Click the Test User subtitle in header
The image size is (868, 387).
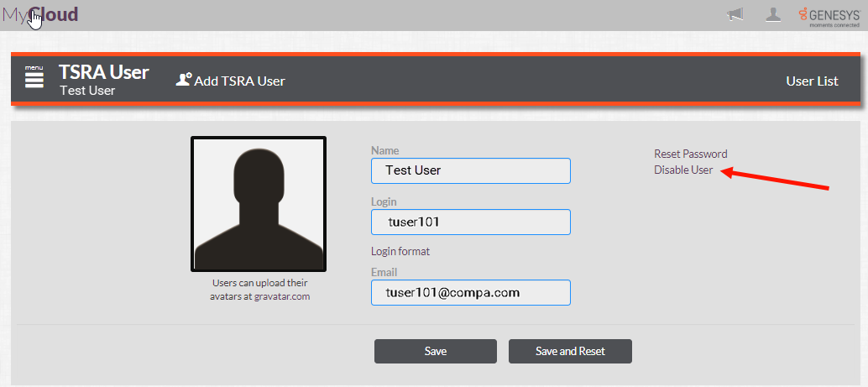pos(87,91)
